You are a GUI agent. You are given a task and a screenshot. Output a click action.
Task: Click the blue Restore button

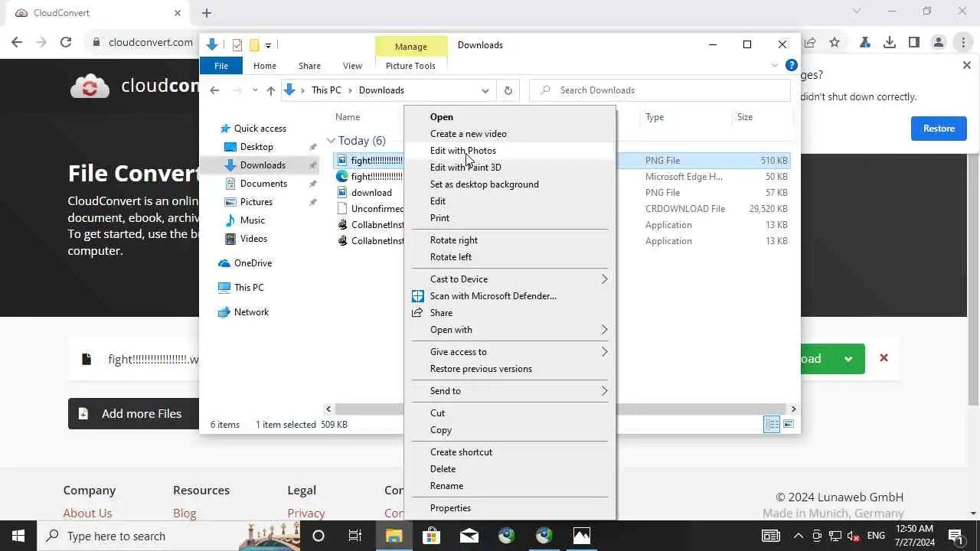pos(939,129)
